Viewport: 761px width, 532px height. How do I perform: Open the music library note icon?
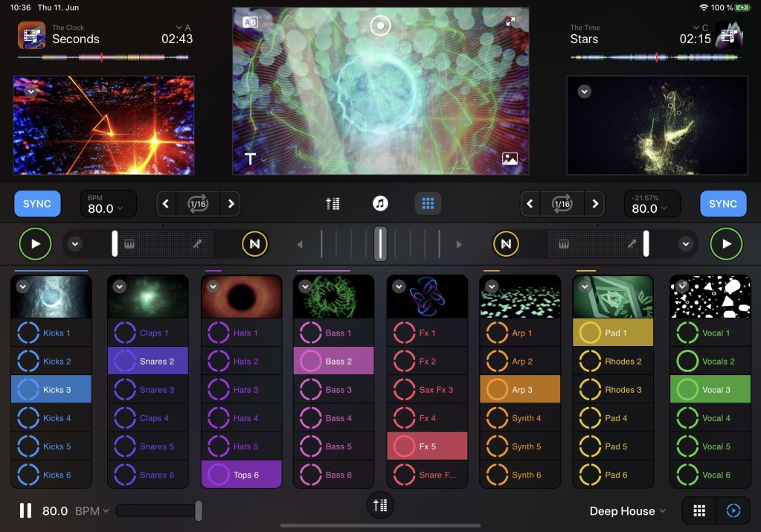pos(380,203)
